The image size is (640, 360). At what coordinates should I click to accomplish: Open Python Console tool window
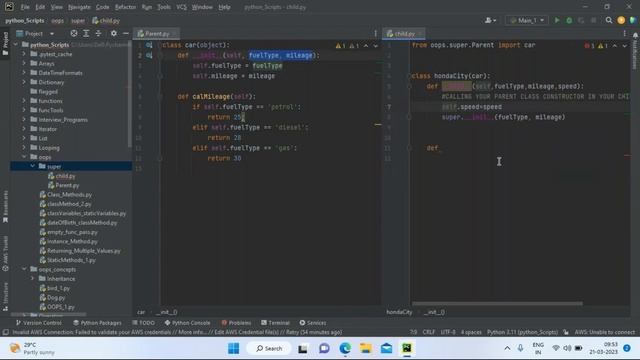[187, 322]
